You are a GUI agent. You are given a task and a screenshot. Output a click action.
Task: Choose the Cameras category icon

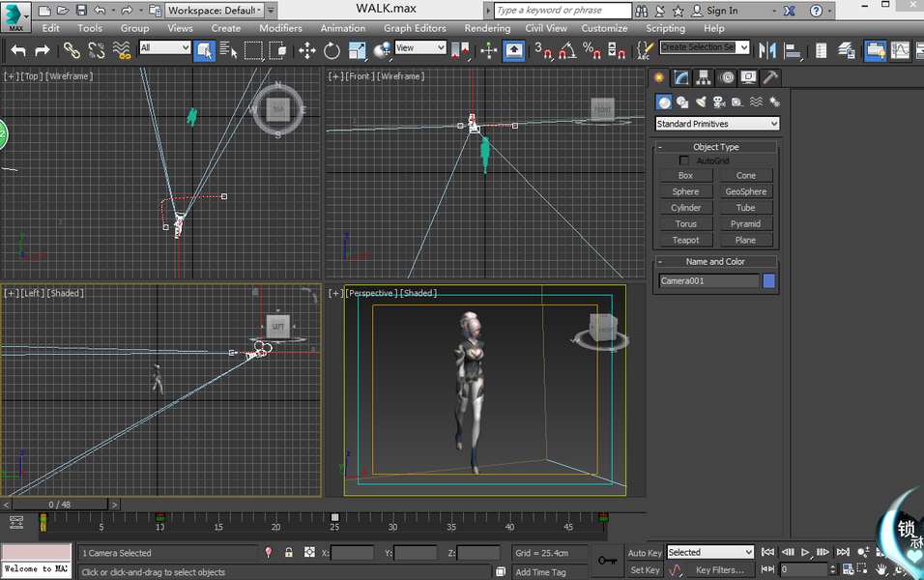(718, 102)
